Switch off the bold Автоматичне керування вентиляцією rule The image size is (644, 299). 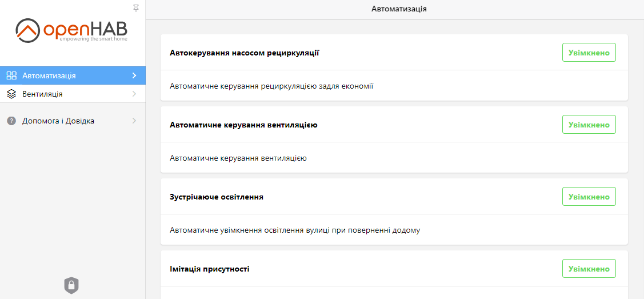589,125
